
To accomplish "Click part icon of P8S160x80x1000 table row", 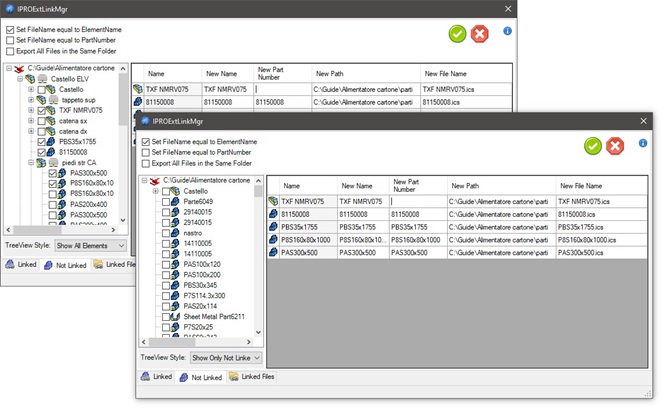I will [273, 240].
